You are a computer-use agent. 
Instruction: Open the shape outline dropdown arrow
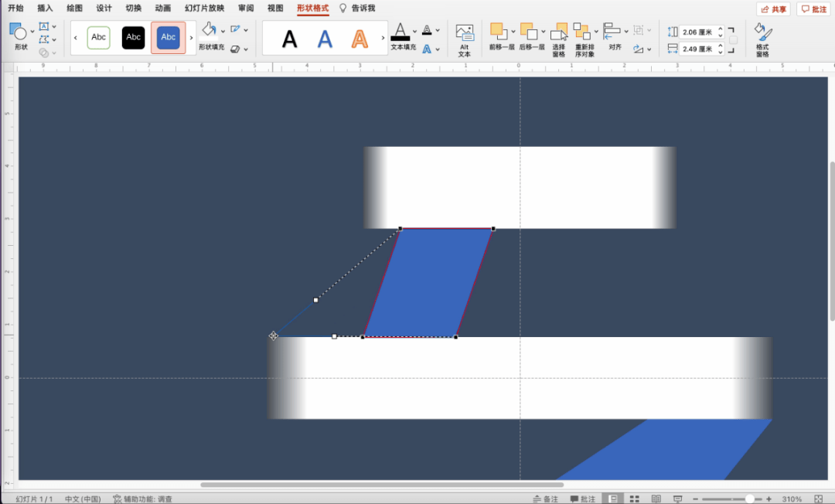tap(246, 30)
